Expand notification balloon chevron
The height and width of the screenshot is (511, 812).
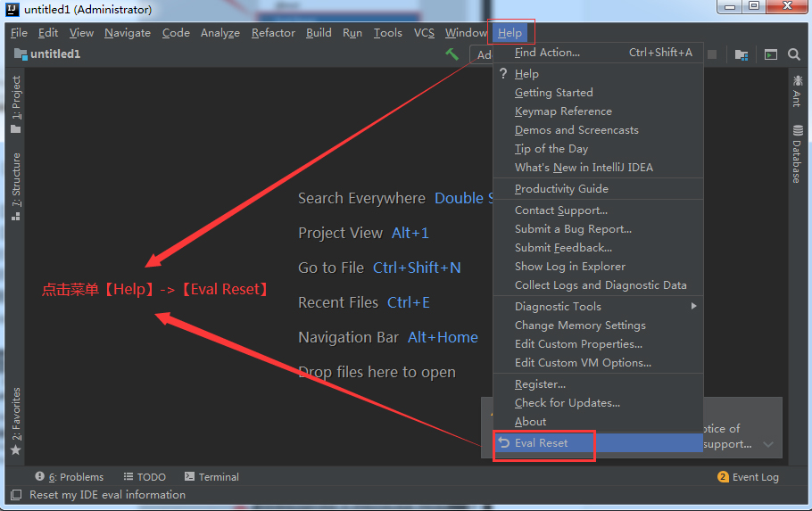(x=768, y=444)
